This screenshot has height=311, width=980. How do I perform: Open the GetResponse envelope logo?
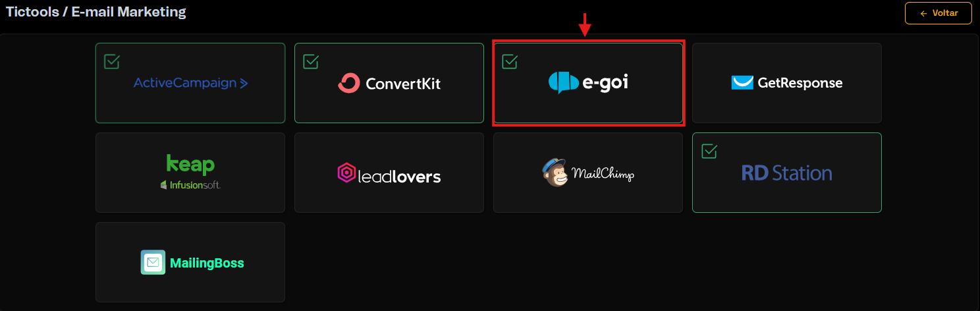[x=742, y=82]
